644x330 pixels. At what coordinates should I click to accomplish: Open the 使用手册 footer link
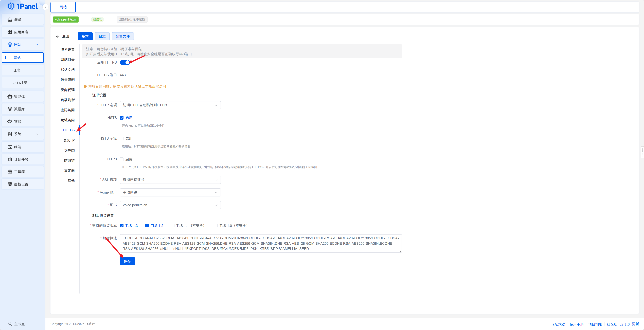point(577,324)
